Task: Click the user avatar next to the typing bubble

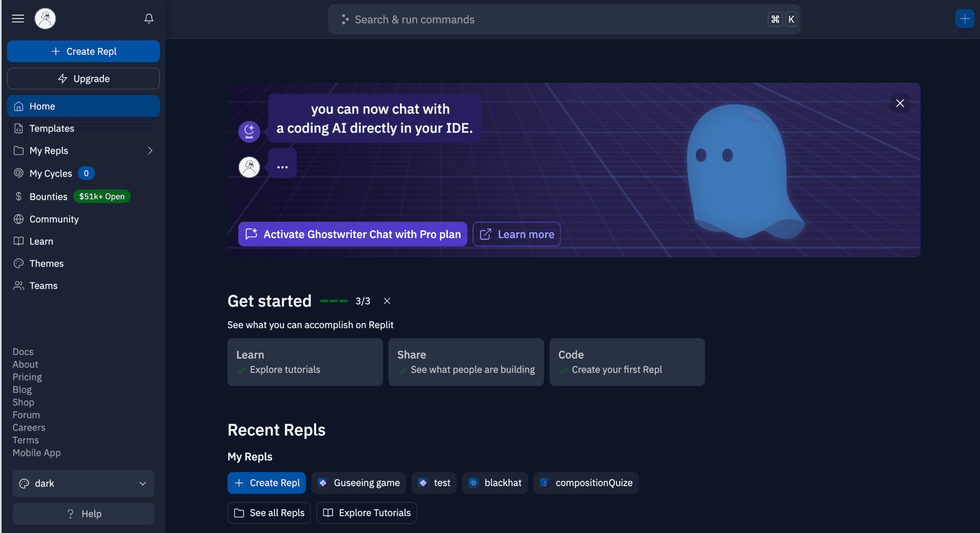Action: point(249,167)
